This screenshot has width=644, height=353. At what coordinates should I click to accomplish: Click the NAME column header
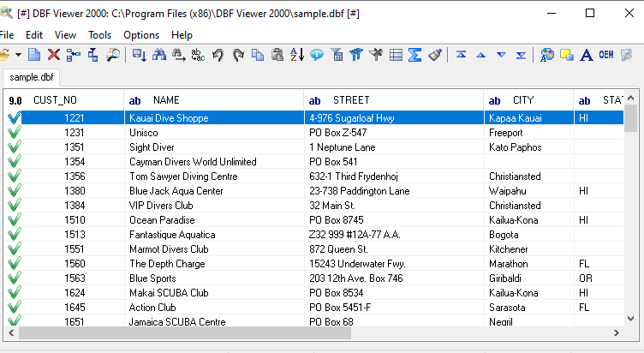214,100
